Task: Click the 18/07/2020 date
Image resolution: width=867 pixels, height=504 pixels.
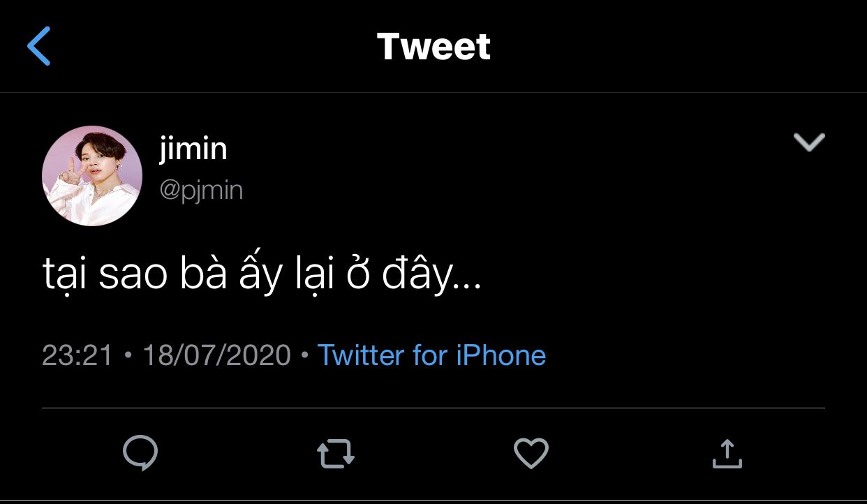Action: tap(216, 355)
